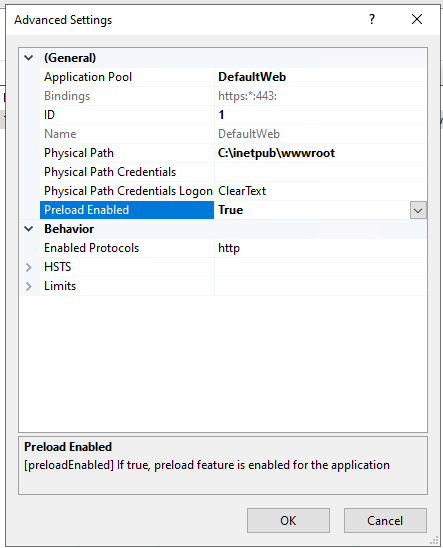Click the Behavior category header text
Image resolution: width=443 pixels, height=548 pixels.
69,229
